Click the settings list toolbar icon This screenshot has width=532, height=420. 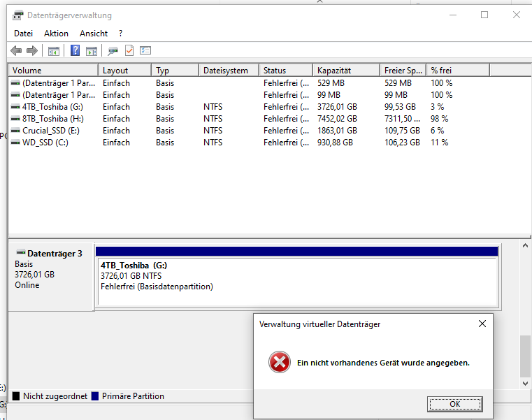pyautogui.click(x=145, y=50)
